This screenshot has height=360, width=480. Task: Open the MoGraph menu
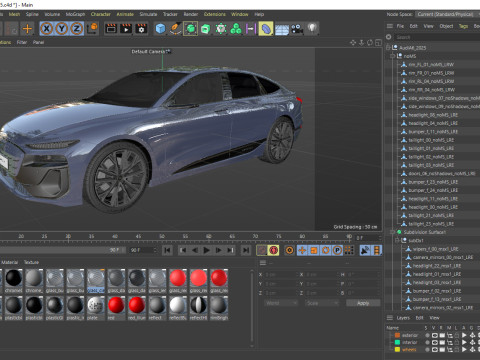click(x=75, y=14)
